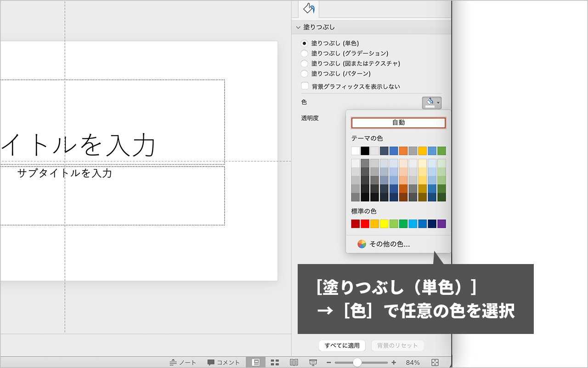This screenshot has height=368, width=588.
Task: Open reading view book icon
Action: point(294,362)
